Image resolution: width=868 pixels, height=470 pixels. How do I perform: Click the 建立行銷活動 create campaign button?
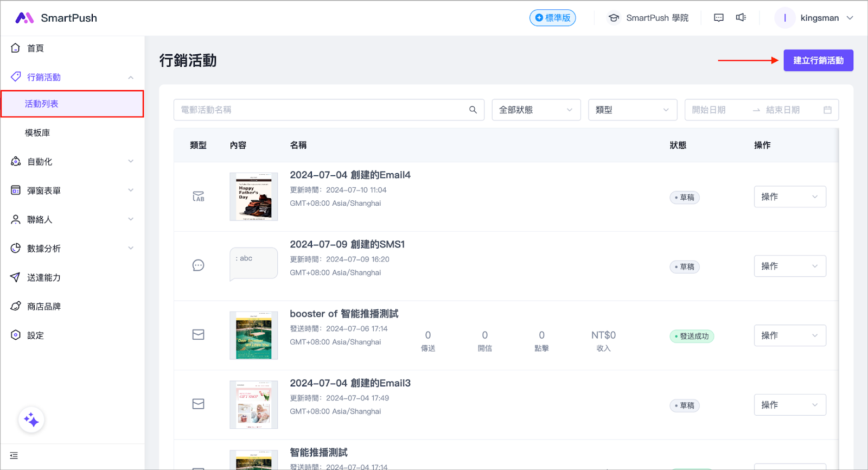pyautogui.click(x=818, y=61)
